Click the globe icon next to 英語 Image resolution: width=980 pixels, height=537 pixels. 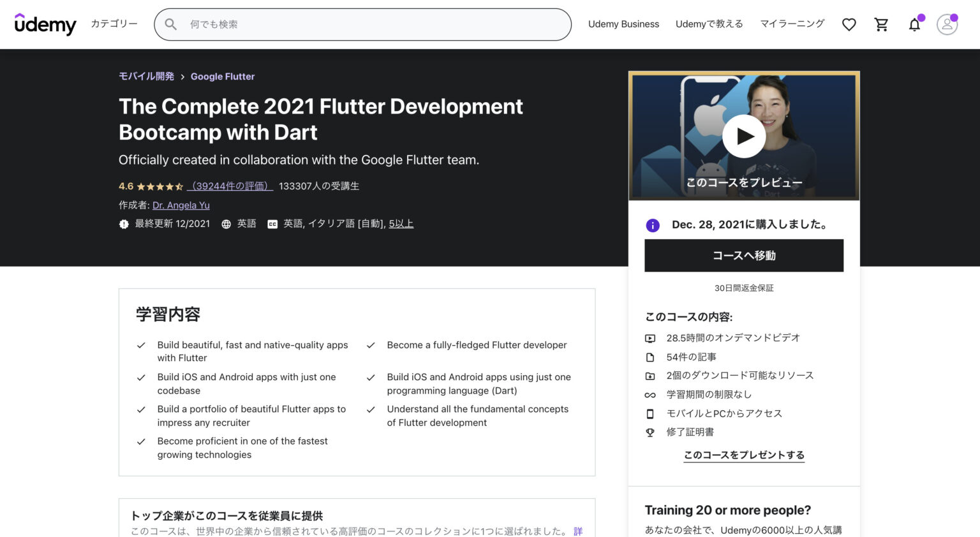click(227, 224)
